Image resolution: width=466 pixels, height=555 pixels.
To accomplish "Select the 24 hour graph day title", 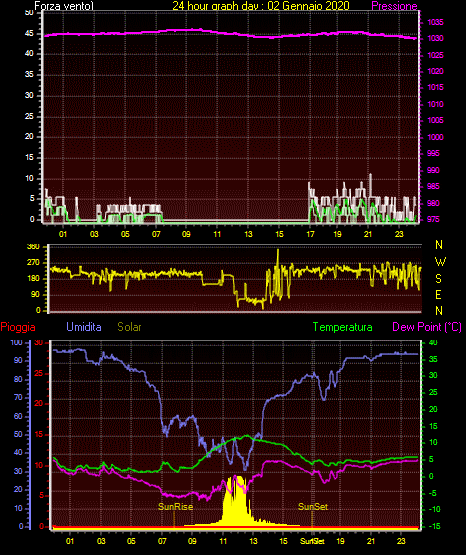I will pos(261,6).
